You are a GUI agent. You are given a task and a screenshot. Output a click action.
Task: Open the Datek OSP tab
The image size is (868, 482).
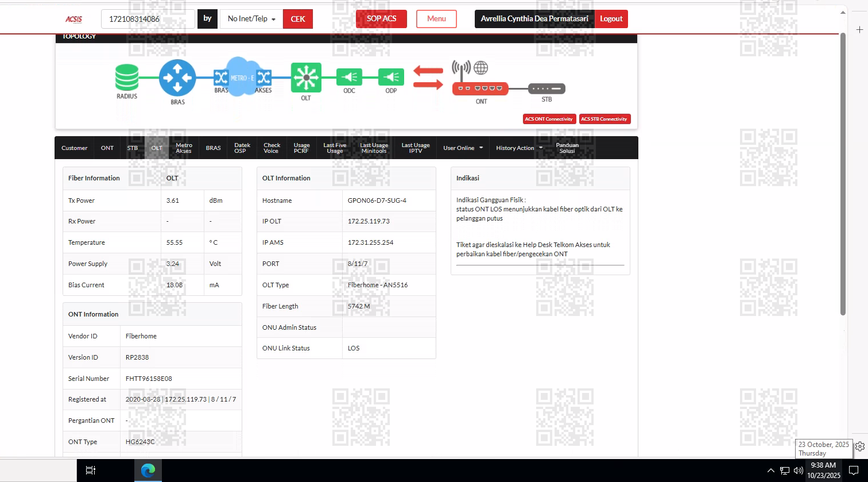point(242,148)
